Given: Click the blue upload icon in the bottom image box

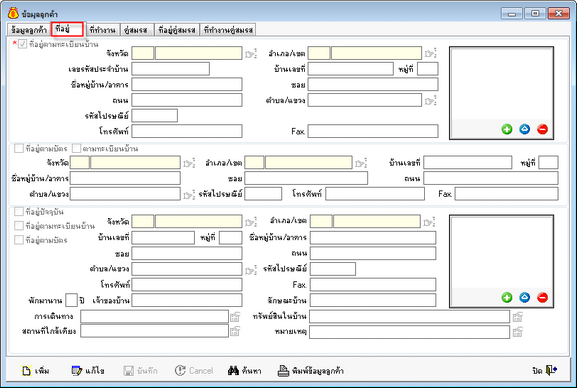Looking at the screenshot, I should 525,297.
